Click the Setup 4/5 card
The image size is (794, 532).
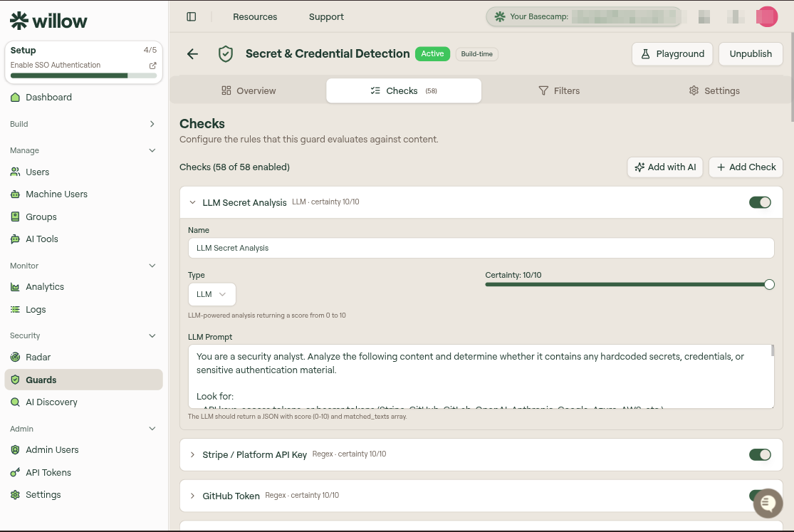click(83, 63)
